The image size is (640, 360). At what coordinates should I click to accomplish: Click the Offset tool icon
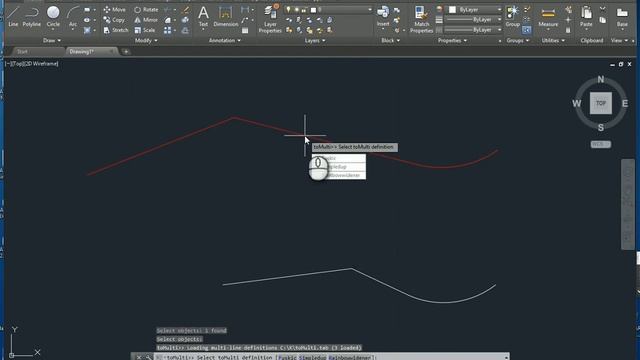185,30
